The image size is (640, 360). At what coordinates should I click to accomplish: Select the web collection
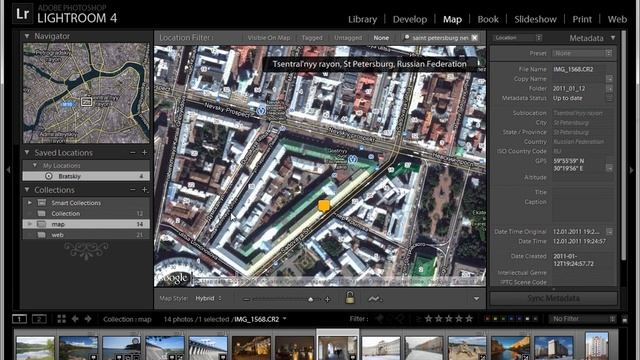[86, 235]
